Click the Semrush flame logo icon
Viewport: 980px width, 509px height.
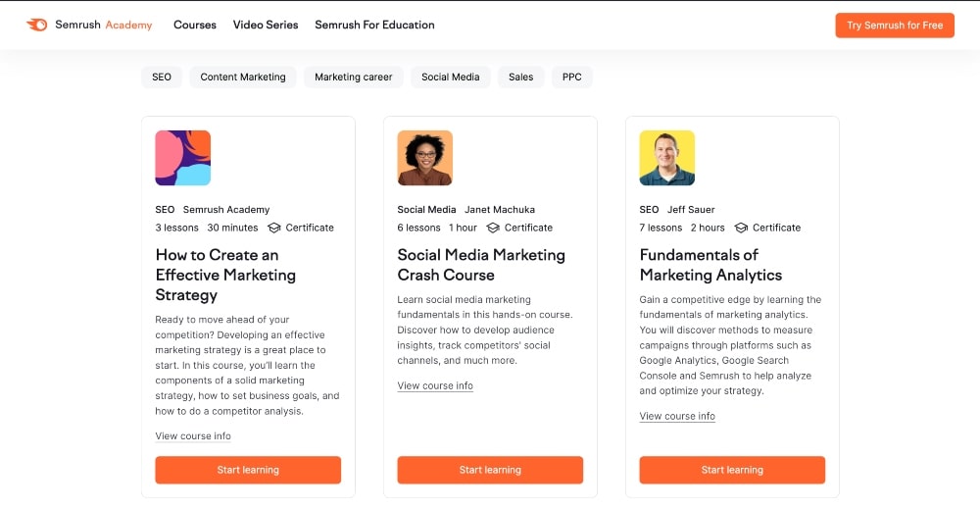[36, 25]
